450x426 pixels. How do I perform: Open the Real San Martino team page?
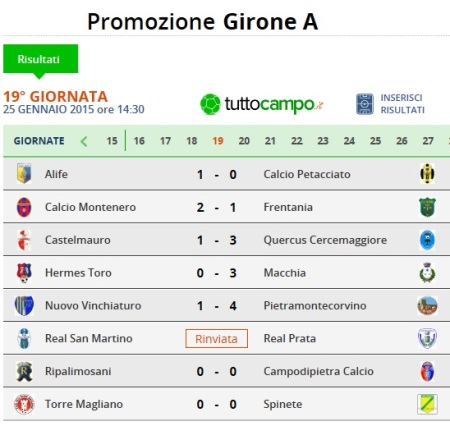tap(89, 338)
